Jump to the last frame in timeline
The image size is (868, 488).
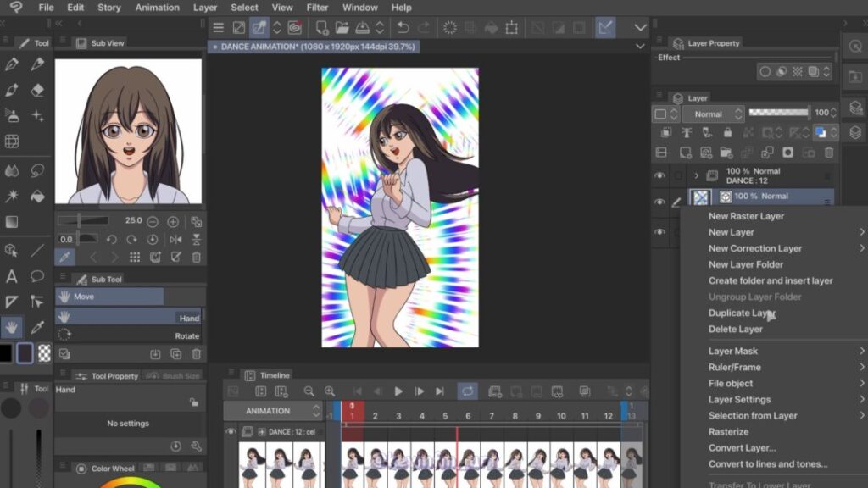[x=440, y=391]
